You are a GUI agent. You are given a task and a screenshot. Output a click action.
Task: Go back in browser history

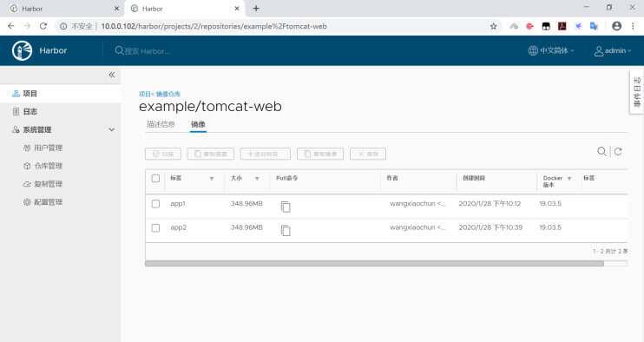pos(11,26)
